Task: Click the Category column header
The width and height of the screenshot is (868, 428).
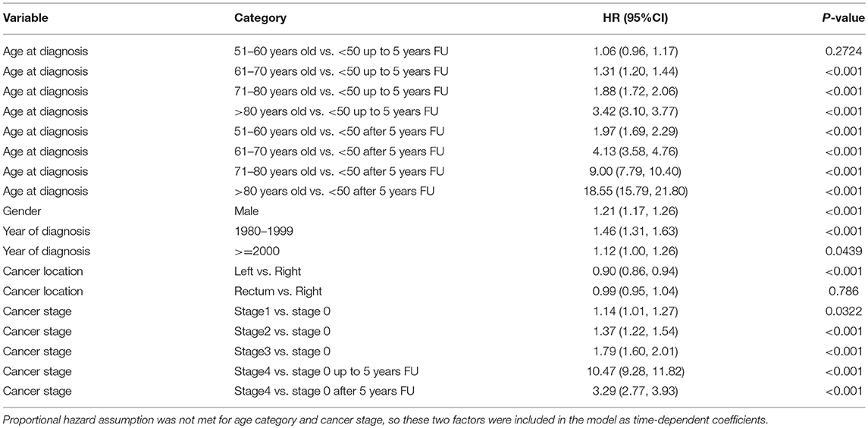Action: pos(260,17)
